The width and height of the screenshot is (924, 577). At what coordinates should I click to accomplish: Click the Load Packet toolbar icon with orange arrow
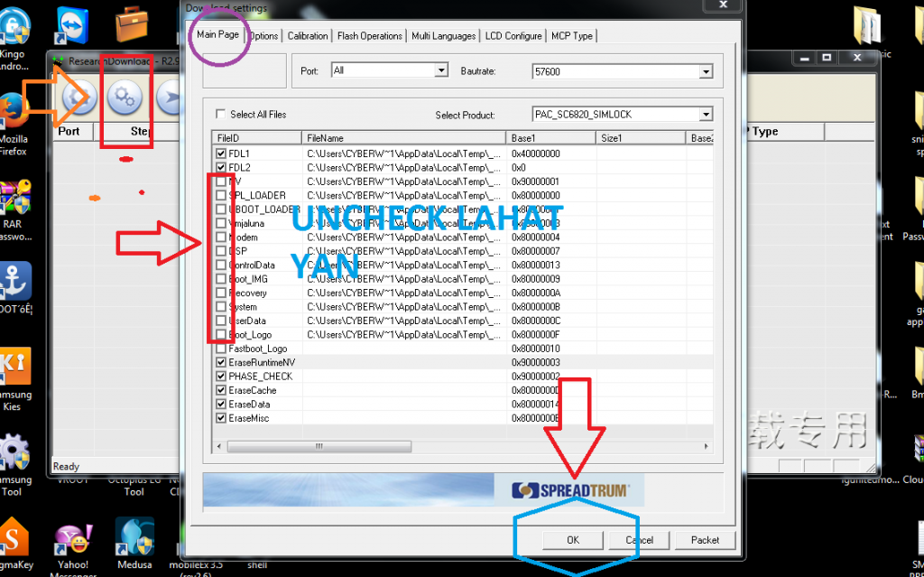pos(79,98)
